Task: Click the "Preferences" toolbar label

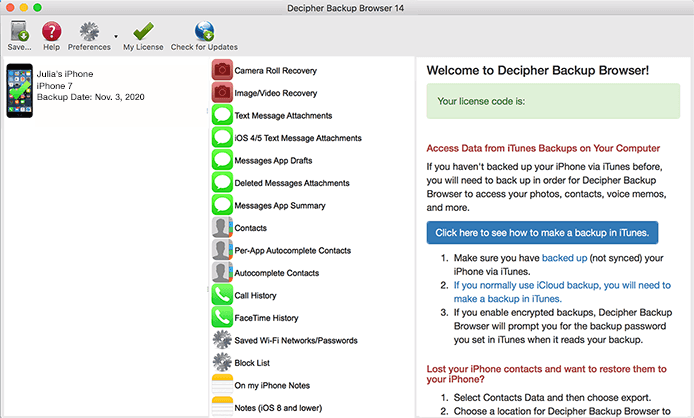Action: pos(89,47)
